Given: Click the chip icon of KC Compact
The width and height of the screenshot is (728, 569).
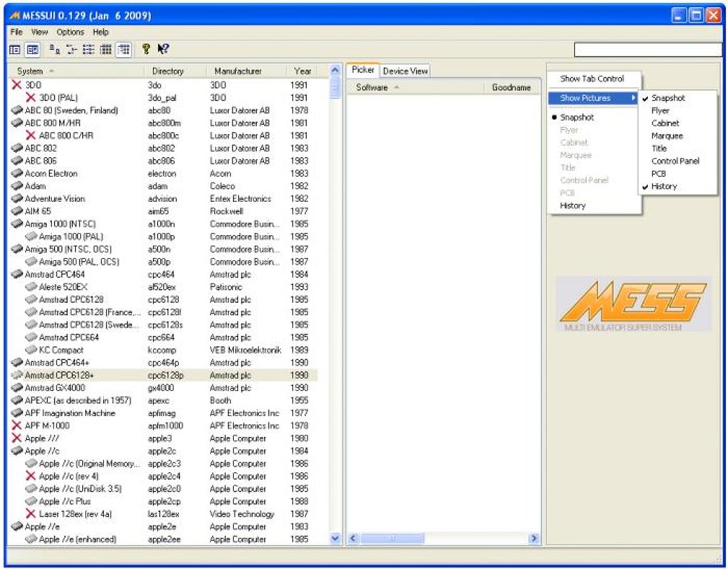Looking at the screenshot, I should (31, 350).
